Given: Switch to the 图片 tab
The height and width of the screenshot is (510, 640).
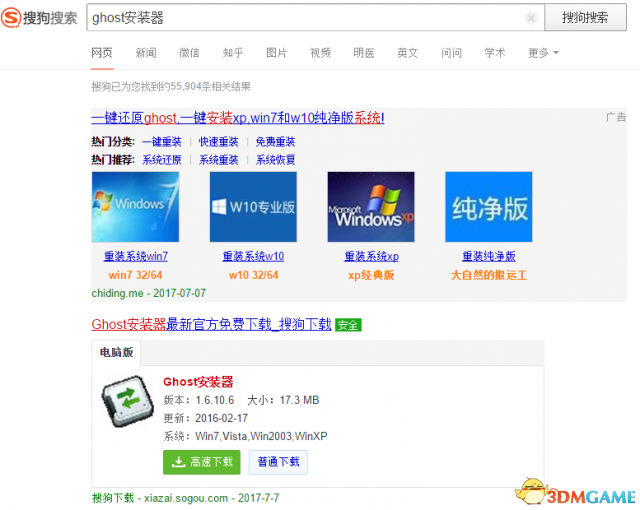Looking at the screenshot, I should pos(277,53).
